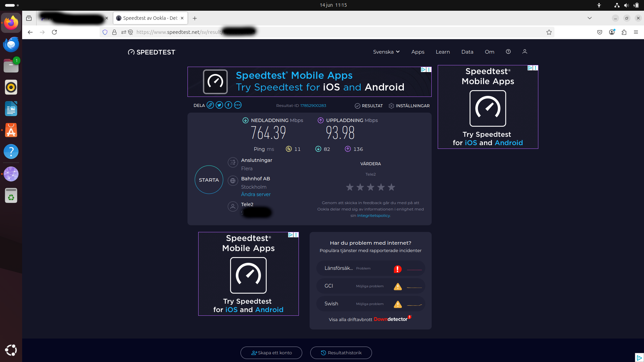The width and height of the screenshot is (644, 362).
Task: Open the Apps menu item
Action: pyautogui.click(x=418, y=52)
